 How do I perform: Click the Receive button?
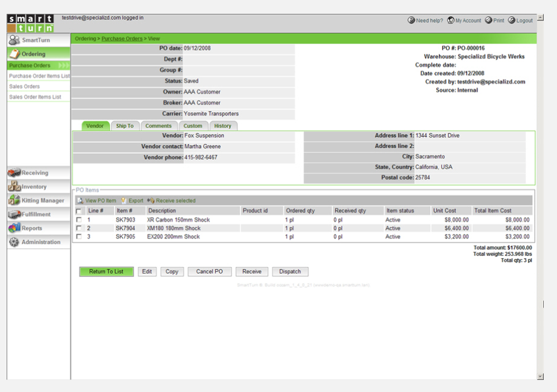point(252,271)
